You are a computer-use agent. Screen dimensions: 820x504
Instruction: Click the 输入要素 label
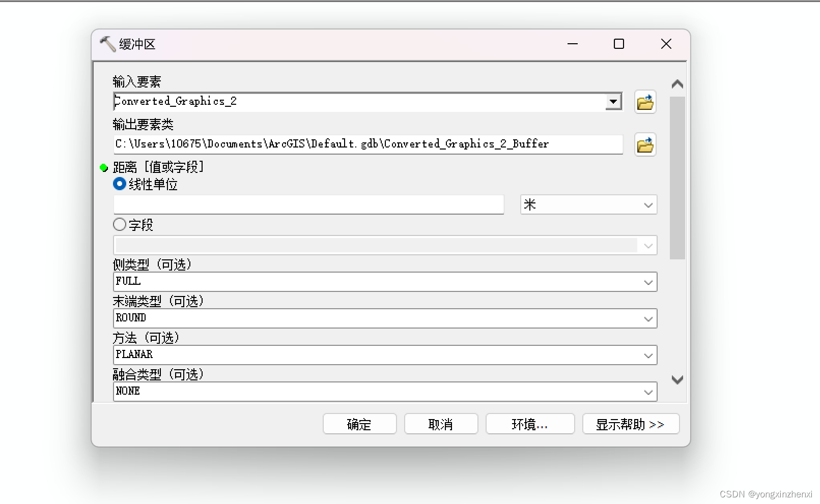click(x=137, y=81)
